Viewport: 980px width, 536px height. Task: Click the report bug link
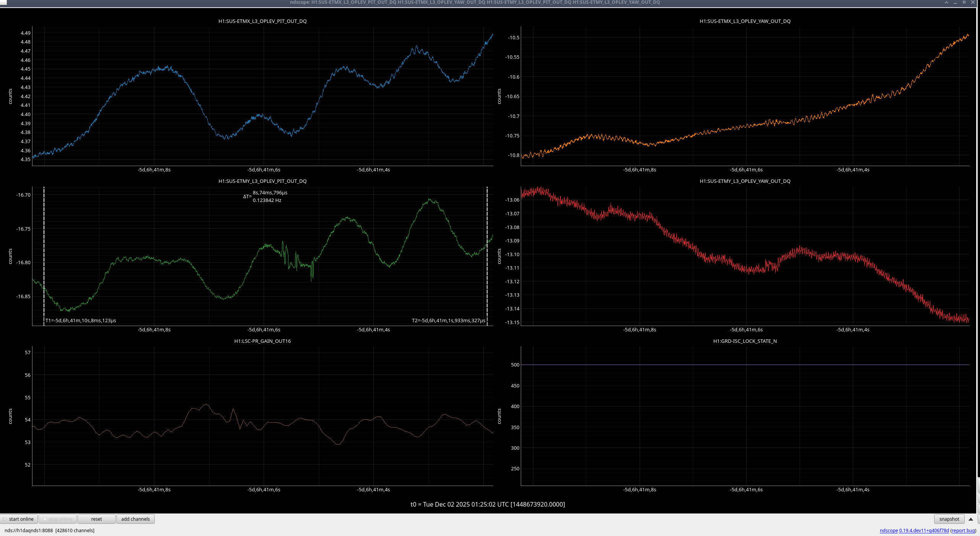coord(963,530)
